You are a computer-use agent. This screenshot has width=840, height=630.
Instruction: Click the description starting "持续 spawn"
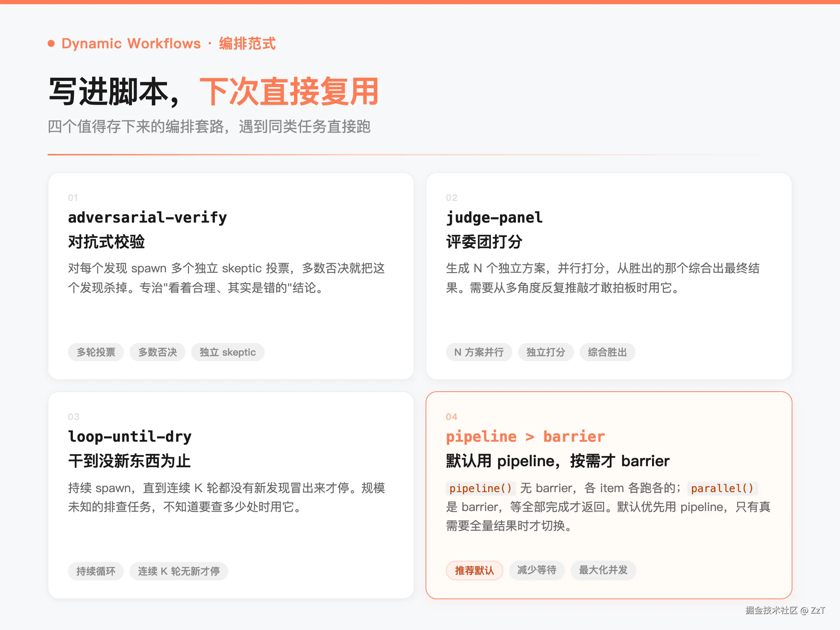pyautogui.click(x=226, y=497)
